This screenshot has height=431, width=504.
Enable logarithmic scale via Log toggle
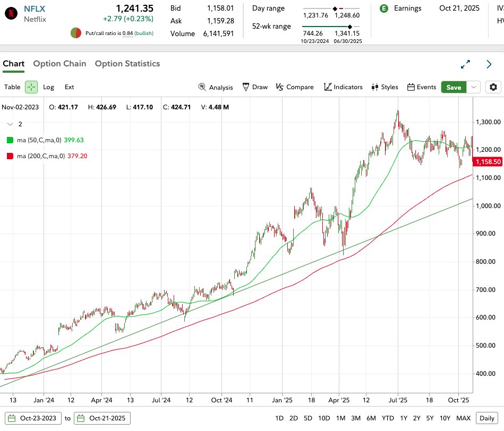pos(49,87)
